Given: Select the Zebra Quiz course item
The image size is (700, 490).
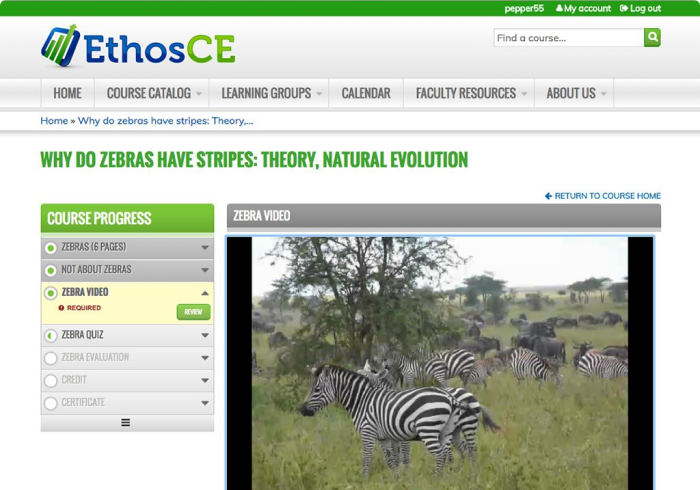Looking at the screenshot, I should tap(127, 335).
